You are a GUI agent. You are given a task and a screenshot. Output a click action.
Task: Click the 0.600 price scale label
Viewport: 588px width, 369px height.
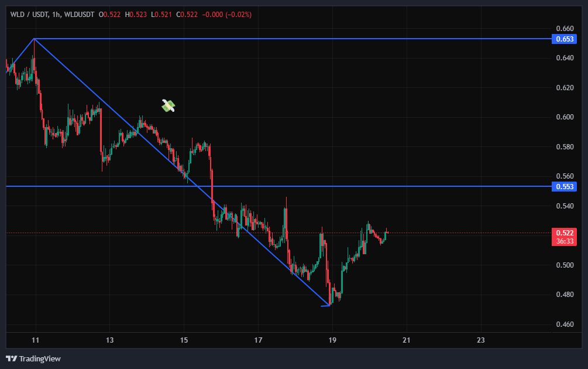pos(565,117)
